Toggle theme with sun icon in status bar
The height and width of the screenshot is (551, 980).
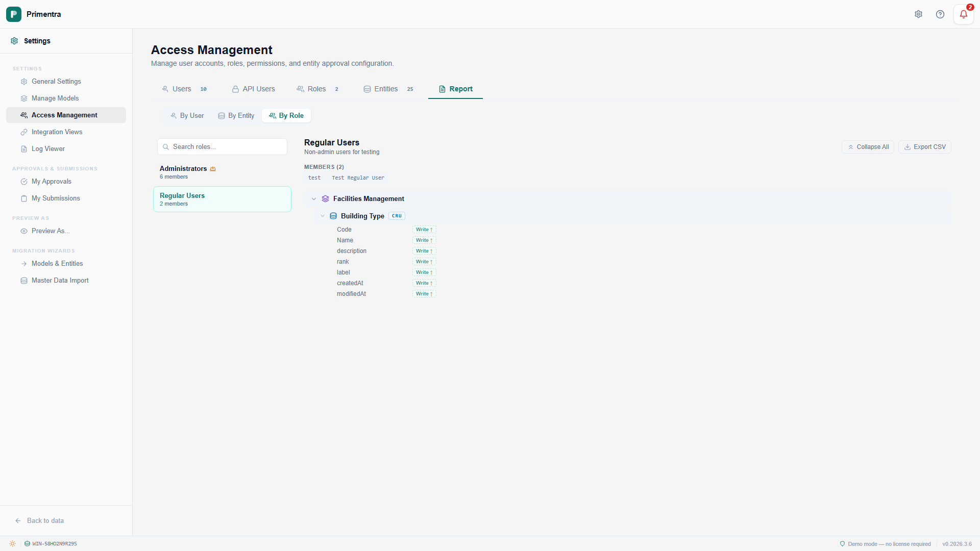pyautogui.click(x=12, y=544)
